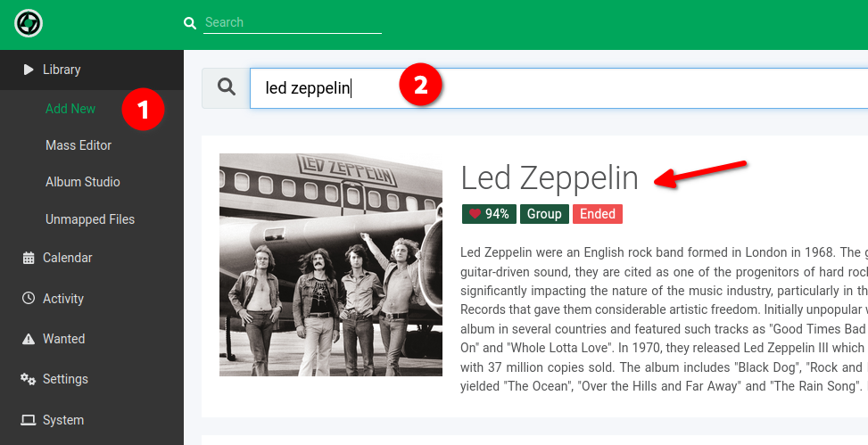Click the Settings gears icon

28,379
